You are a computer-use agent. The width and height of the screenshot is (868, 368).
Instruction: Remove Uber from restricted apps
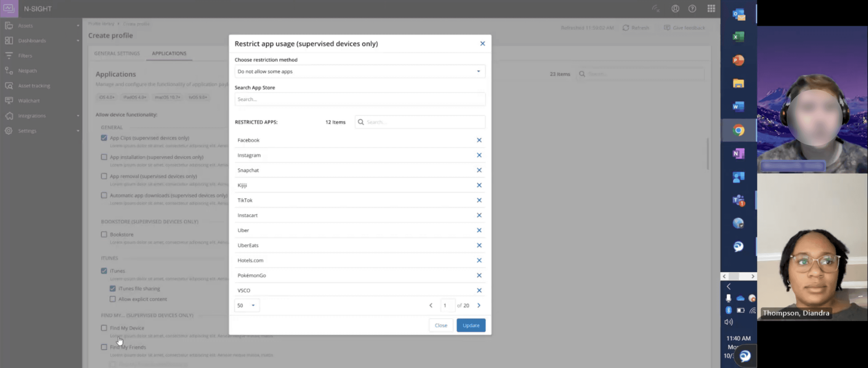[x=479, y=230]
